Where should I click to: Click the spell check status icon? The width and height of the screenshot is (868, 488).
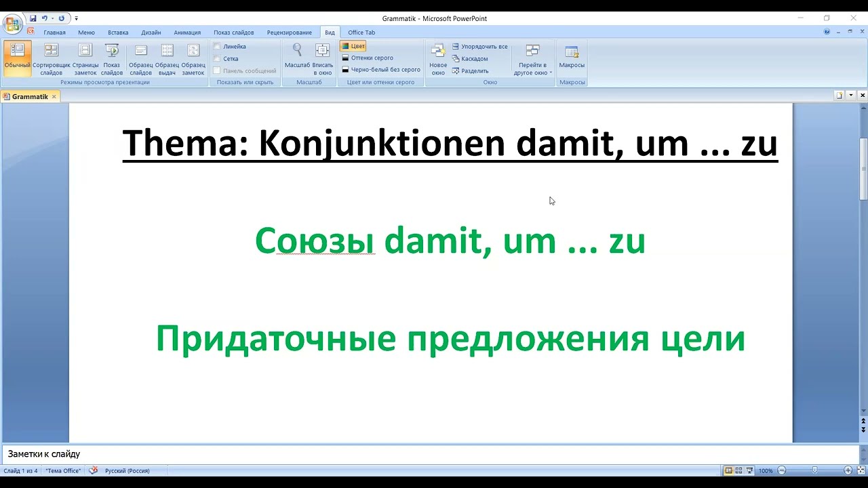pyautogui.click(x=94, y=470)
